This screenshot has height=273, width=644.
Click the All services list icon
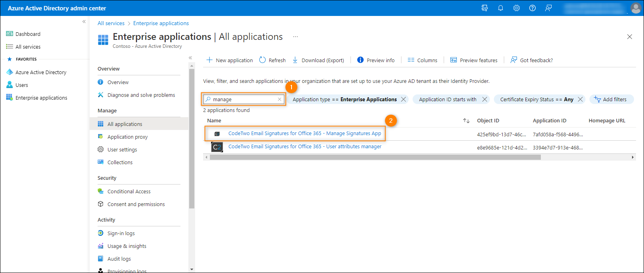[x=10, y=47]
